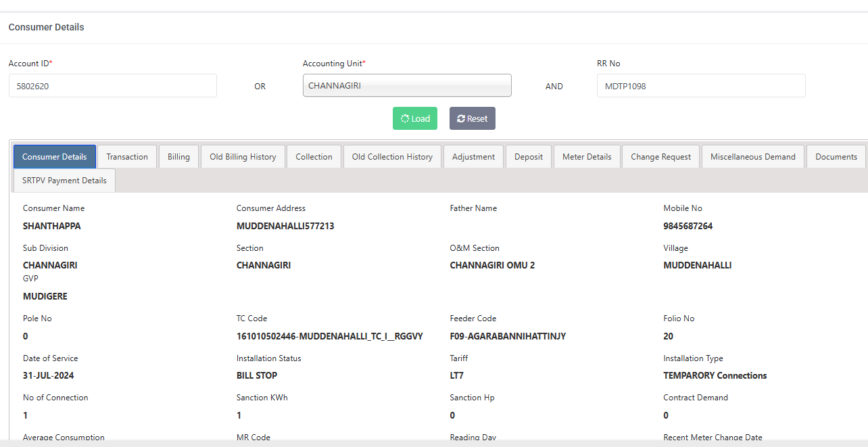This screenshot has width=868, height=447.
Task: Click the Account ID input field
Action: point(112,86)
